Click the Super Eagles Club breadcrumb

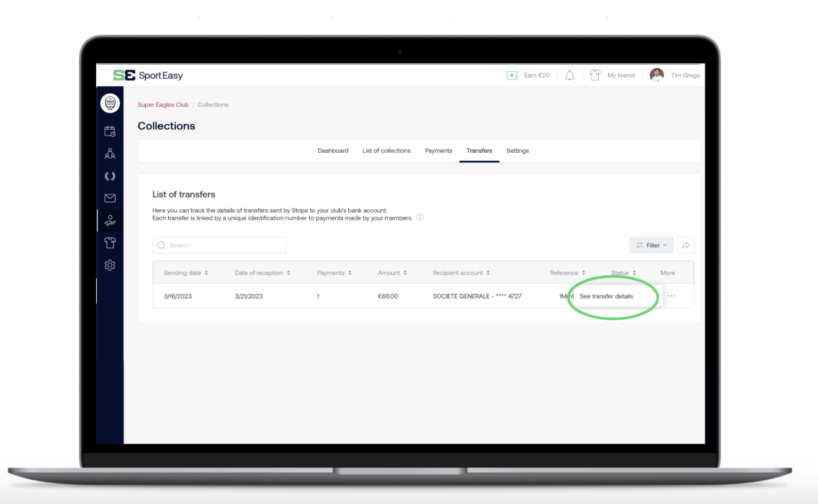point(163,105)
